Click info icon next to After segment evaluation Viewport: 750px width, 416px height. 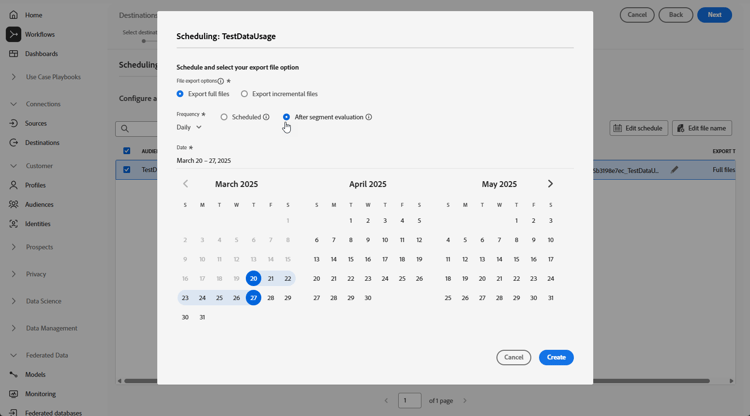tap(369, 117)
